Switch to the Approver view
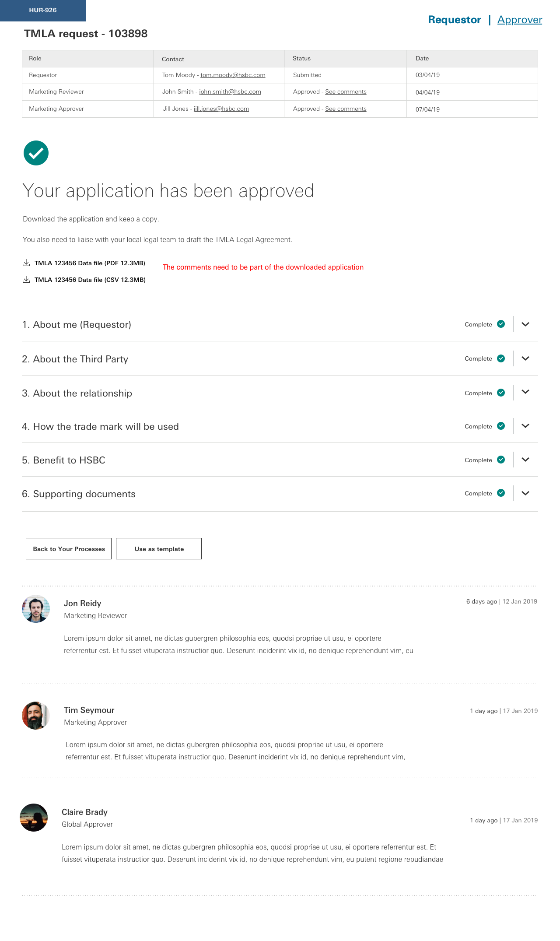 [x=520, y=20]
